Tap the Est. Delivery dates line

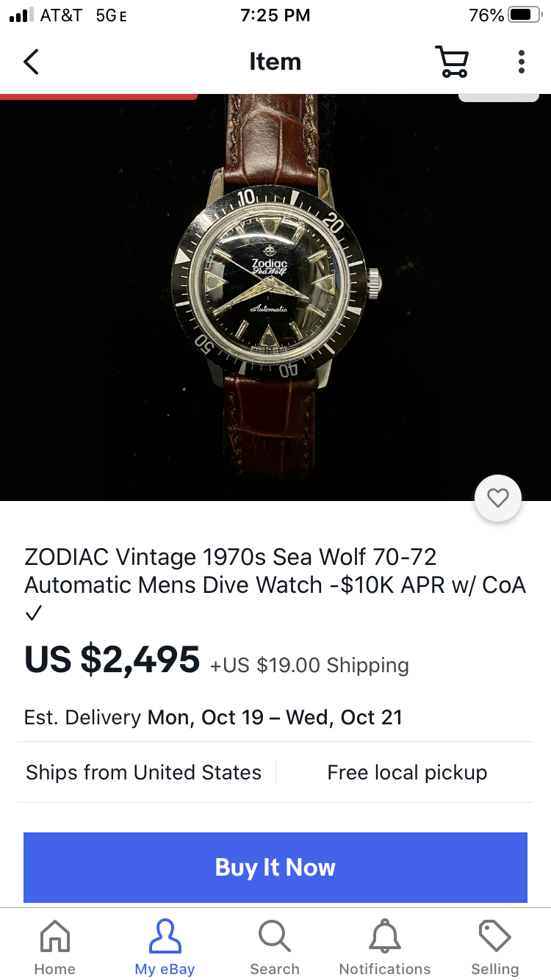click(x=213, y=717)
